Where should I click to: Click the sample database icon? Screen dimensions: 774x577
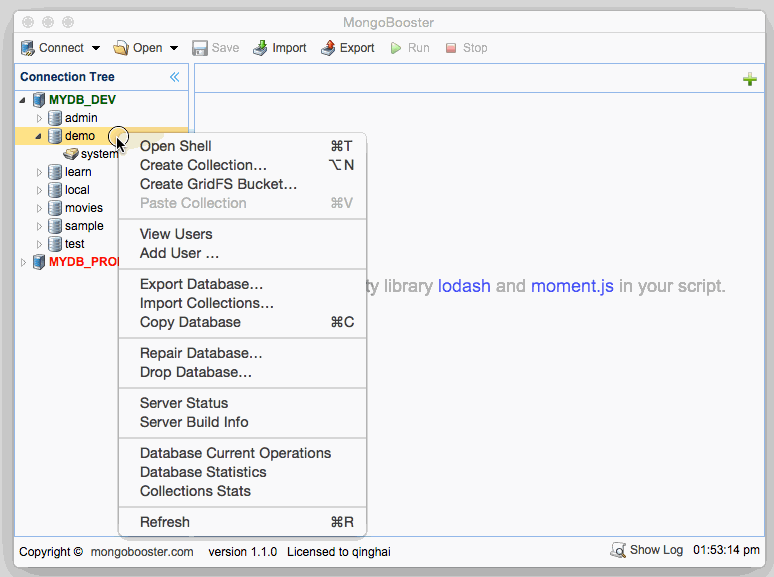tap(55, 226)
